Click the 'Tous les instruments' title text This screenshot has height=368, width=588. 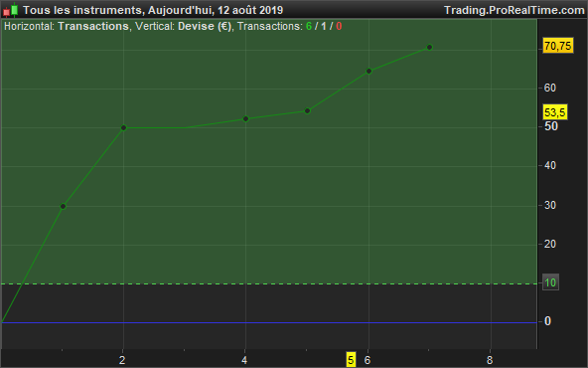[82, 10]
